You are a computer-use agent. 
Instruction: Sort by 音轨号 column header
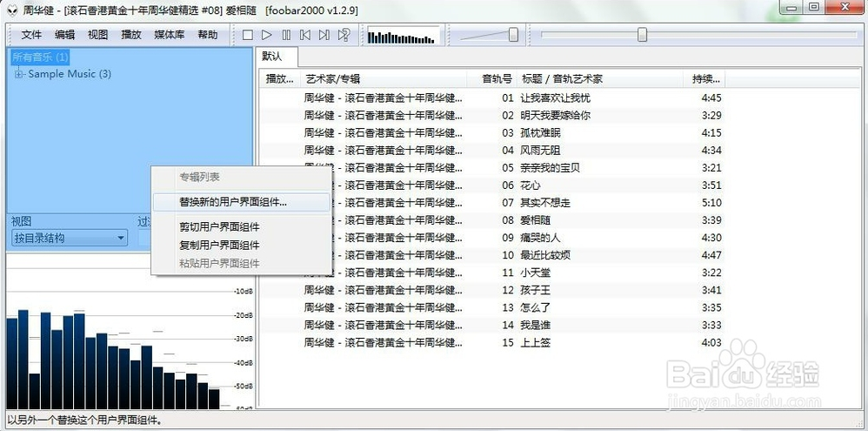(492, 79)
